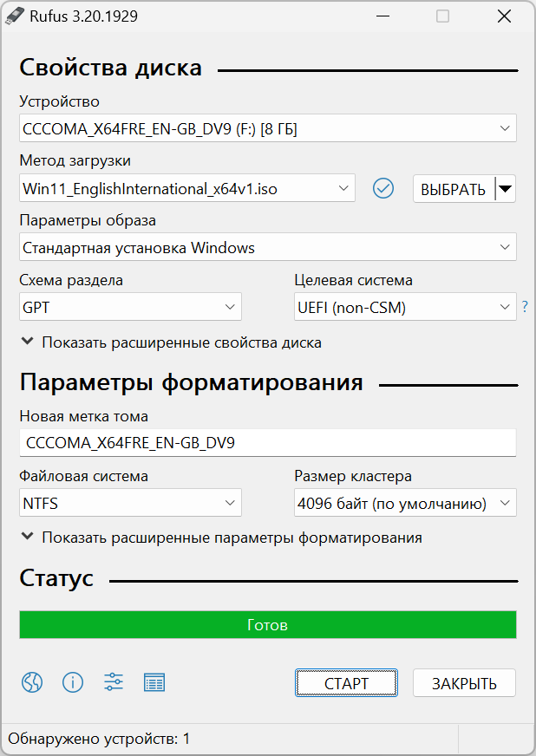This screenshot has width=536, height=756.
Task: Open the Параметры образа dropdown
Action: point(268,247)
